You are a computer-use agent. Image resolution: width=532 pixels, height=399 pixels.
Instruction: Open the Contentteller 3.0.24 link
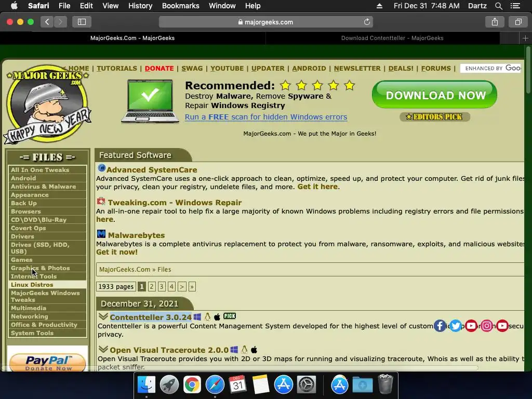(x=151, y=317)
